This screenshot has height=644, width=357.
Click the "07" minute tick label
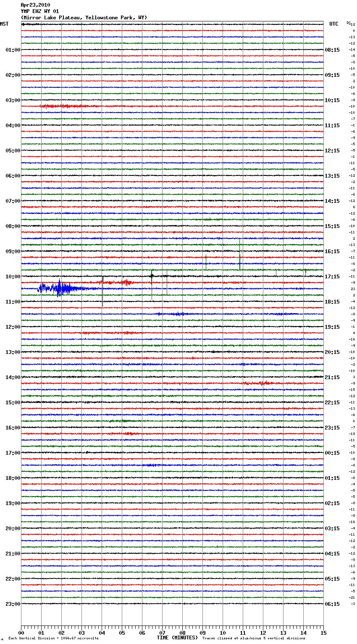(162, 633)
